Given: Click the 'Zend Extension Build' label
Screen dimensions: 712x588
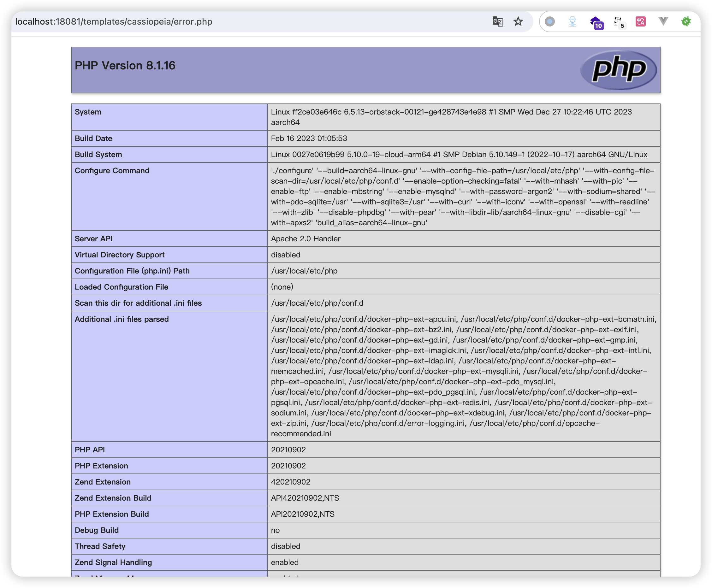Looking at the screenshot, I should pos(113,498).
